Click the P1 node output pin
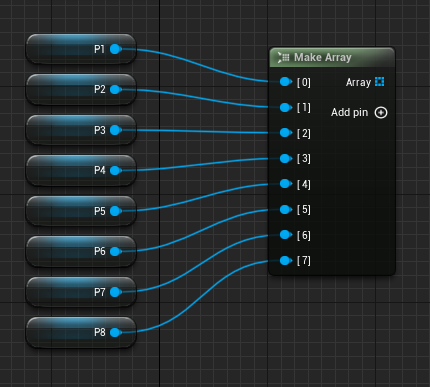The width and height of the screenshot is (430, 387). 116,49
